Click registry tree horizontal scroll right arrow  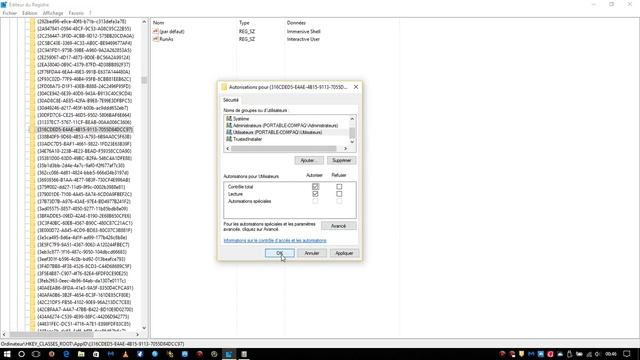click(138, 334)
